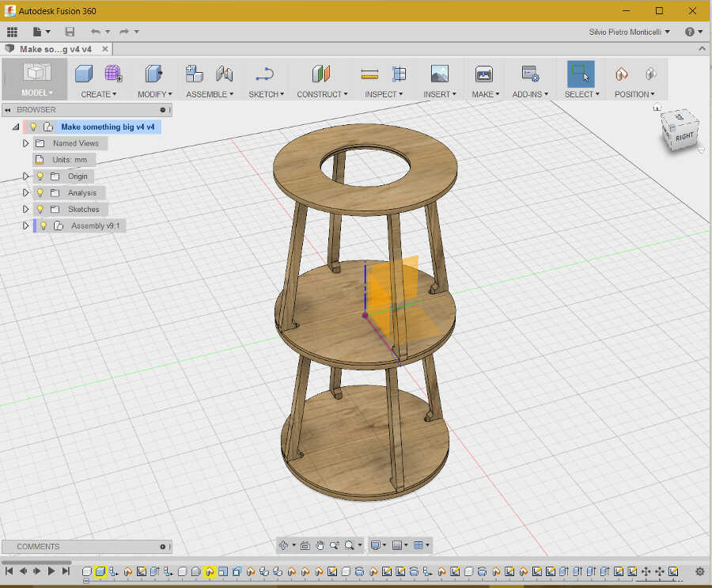
Task: Open Display Settings in the navigation bar
Action: click(378, 545)
